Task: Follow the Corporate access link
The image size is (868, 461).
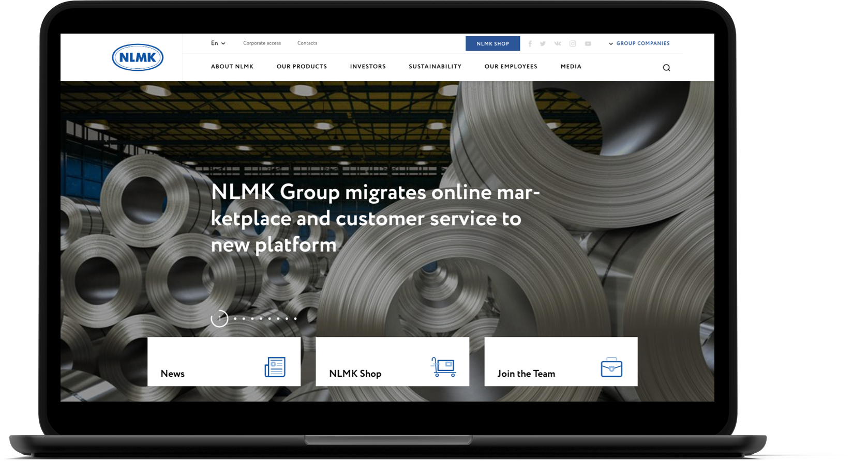Action: click(262, 43)
